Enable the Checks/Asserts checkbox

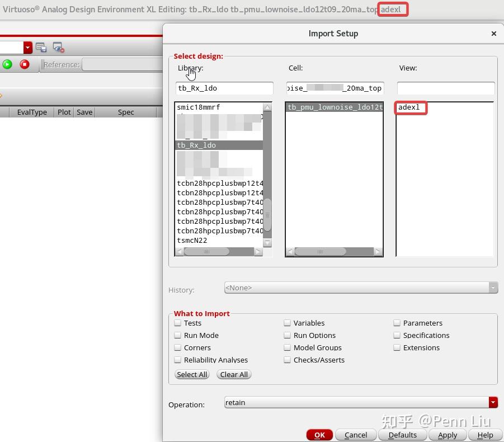287,360
